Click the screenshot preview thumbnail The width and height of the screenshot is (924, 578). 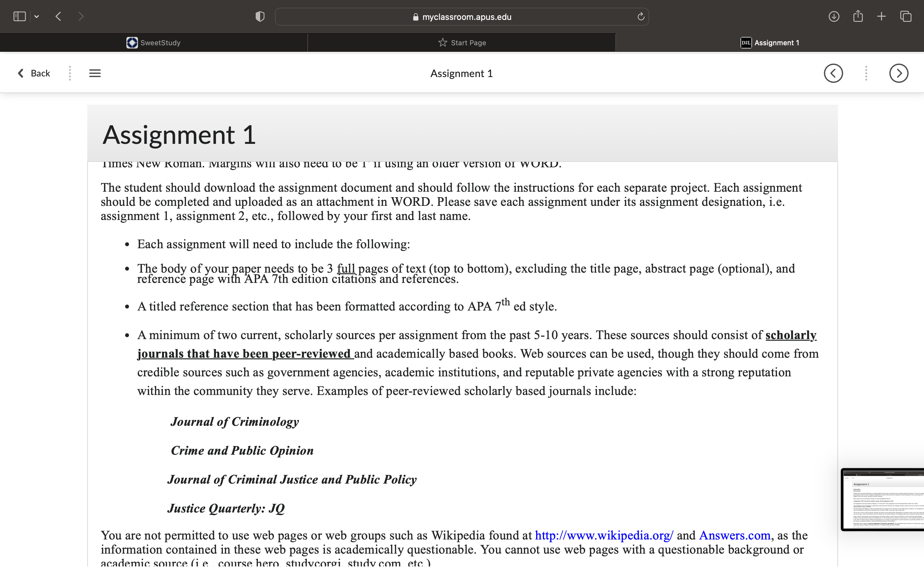[883, 499]
